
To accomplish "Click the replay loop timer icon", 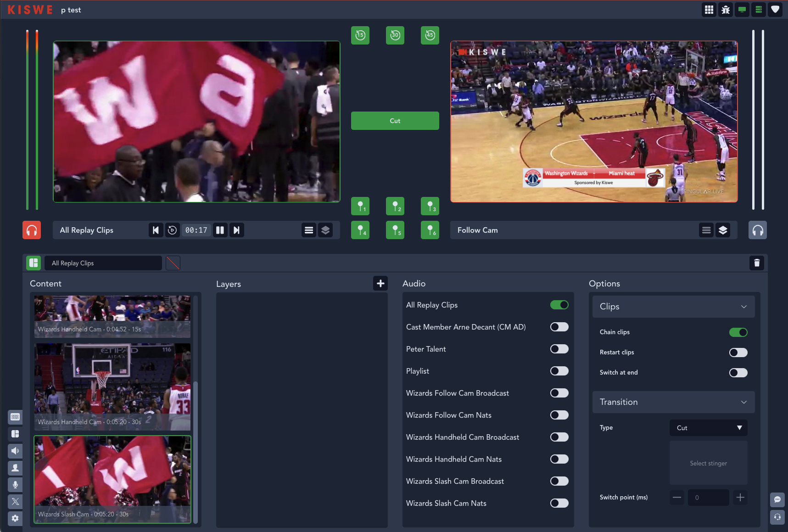I will (x=172, y=230).
